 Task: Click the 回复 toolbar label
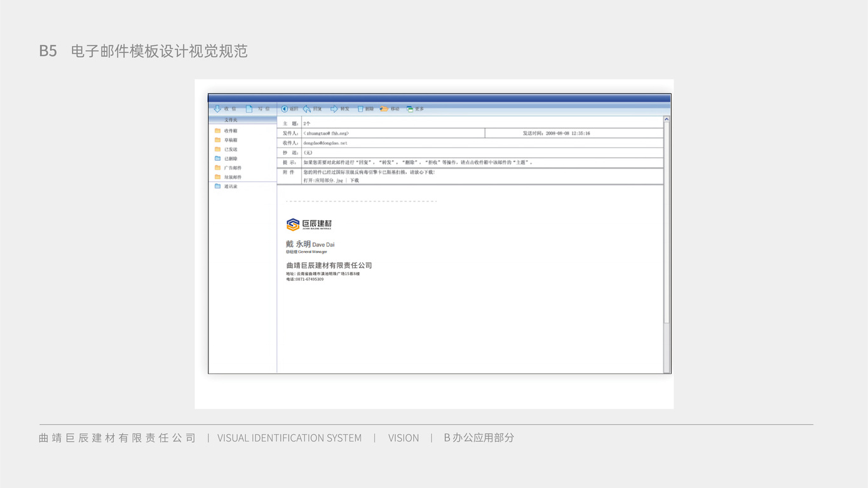pyautogui.click(x=318, y=109)
